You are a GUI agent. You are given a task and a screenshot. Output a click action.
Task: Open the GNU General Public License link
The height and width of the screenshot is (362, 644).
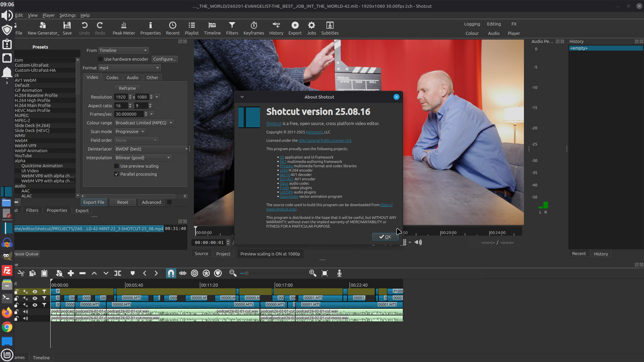click(325, 141)
